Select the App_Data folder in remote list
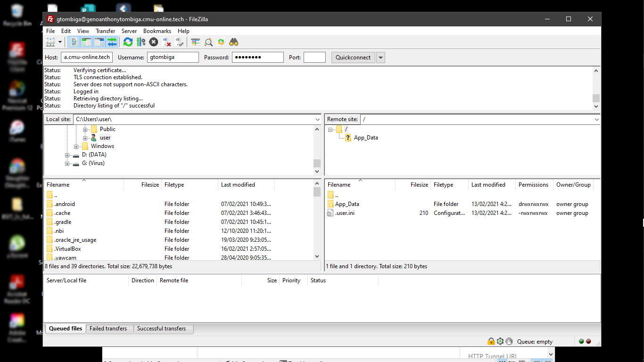Viewport: 644px width, 362px height. click(347, 204)
